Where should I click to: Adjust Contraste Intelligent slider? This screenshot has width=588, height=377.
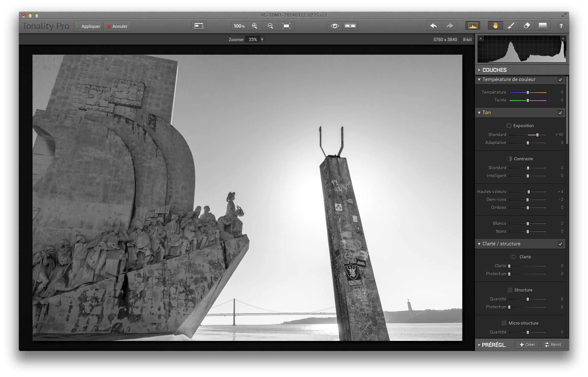(x=528, y=176)
